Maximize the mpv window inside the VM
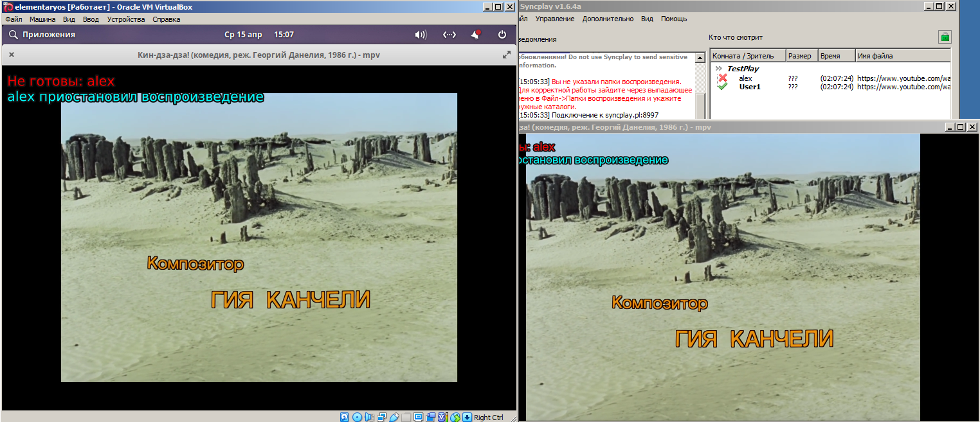980x422 pixels. [506, 55]
